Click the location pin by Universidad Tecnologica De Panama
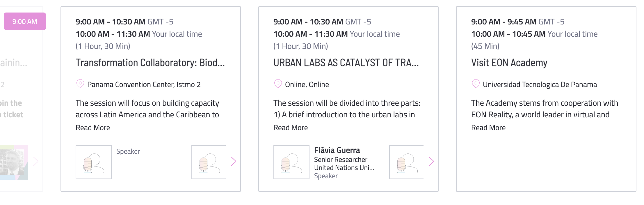 click(x=476, y=84)
